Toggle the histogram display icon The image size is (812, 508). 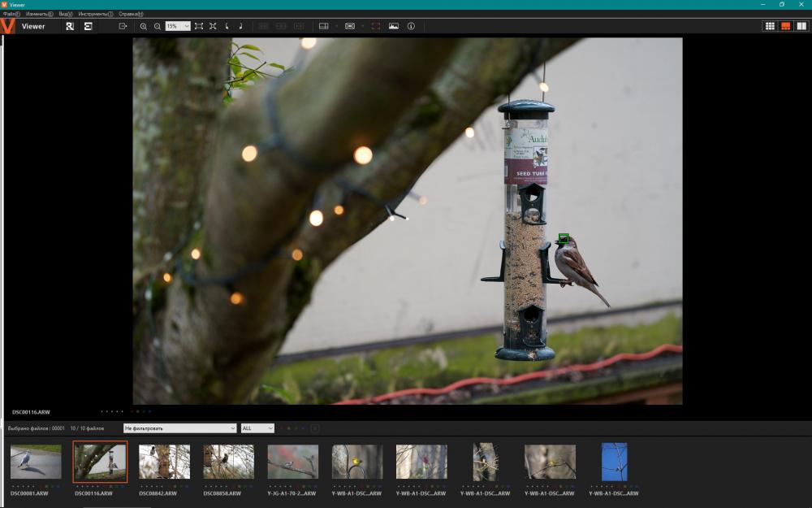click(394, 26)
